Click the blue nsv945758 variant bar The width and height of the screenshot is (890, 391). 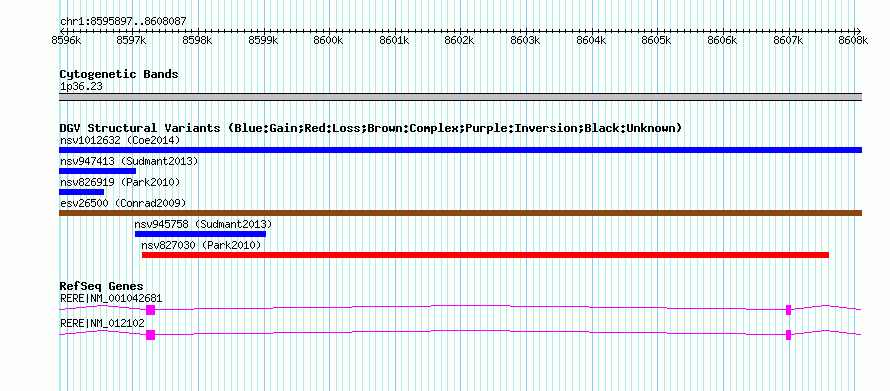(x=200, y=234)
